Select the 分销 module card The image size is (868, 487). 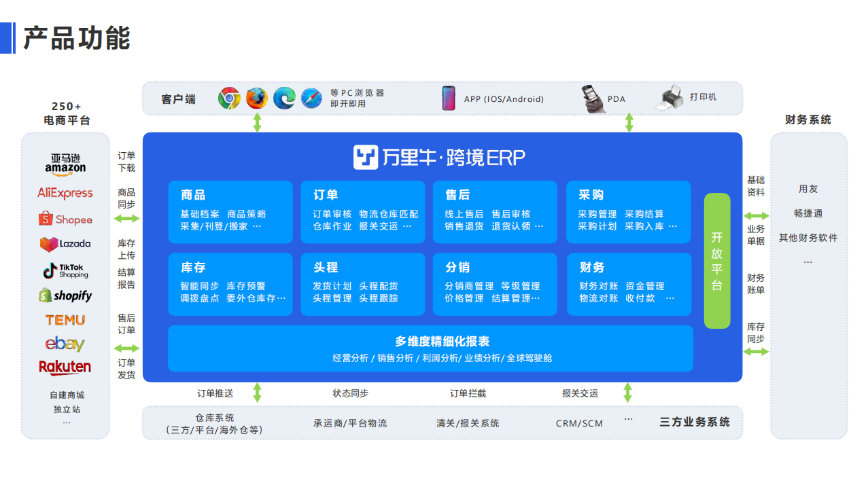coord(496,284)
